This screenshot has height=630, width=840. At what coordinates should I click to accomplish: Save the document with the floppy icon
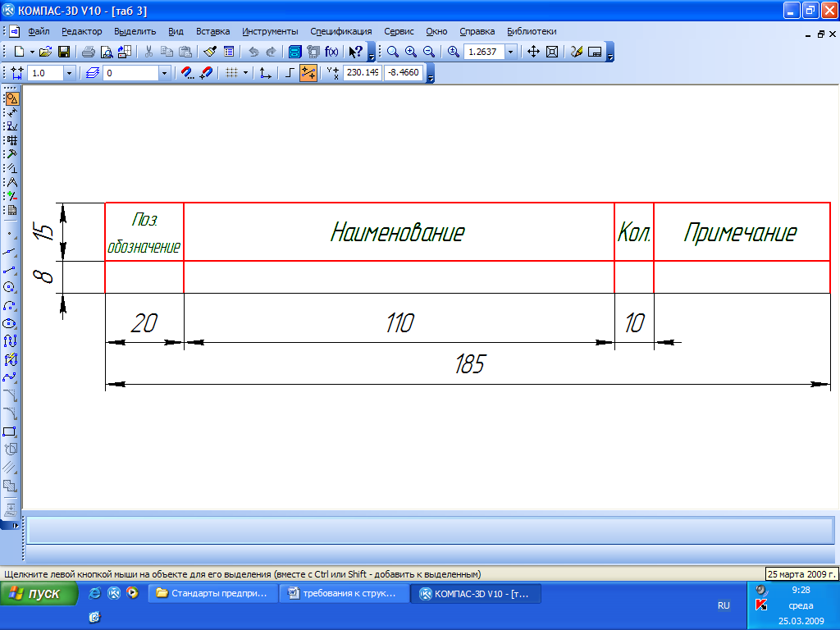pyautogui.click(x=64, y=52)
